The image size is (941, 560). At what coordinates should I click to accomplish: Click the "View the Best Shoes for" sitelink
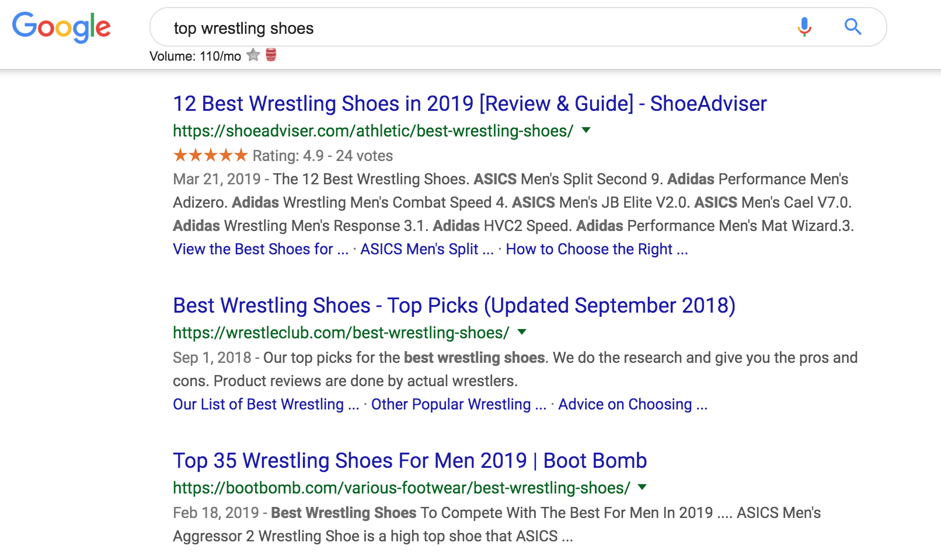(x=260, y=249)
